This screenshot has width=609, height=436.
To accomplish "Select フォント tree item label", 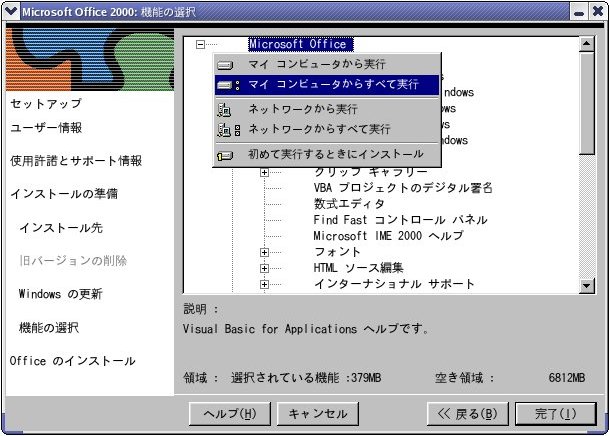I will [x=337, y=252].
